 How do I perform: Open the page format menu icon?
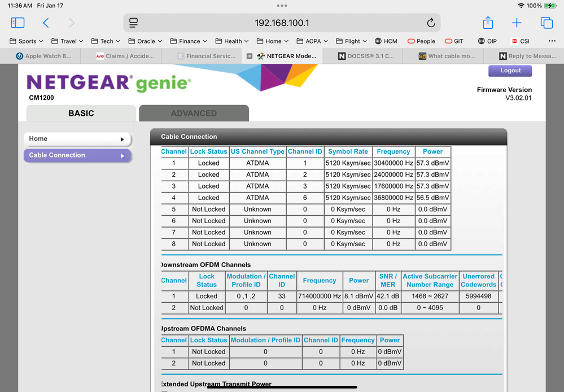133,23
